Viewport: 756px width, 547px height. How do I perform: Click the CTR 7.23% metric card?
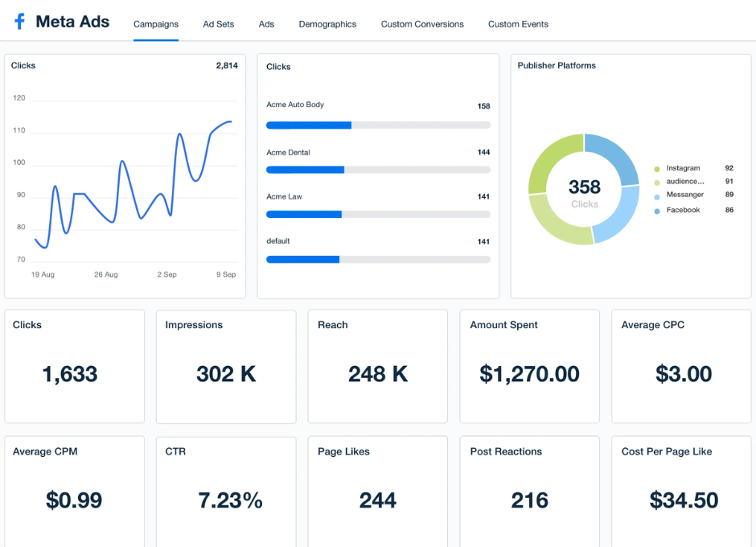226,491
